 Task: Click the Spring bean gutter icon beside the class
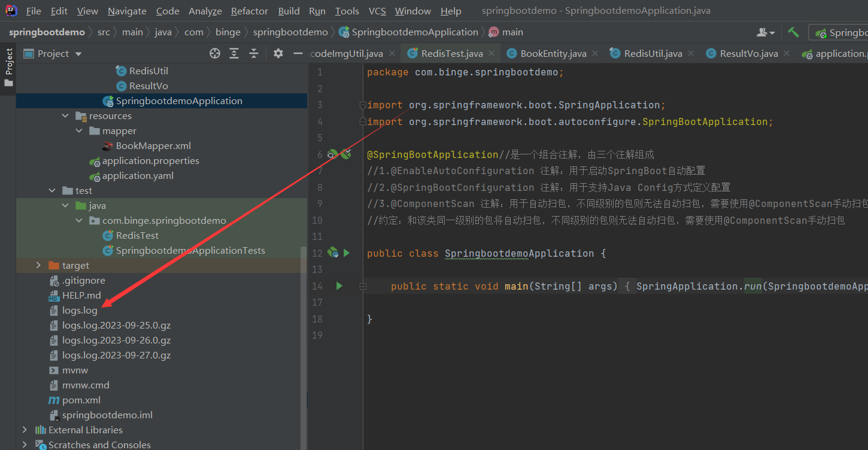click(x=333, y=253)
